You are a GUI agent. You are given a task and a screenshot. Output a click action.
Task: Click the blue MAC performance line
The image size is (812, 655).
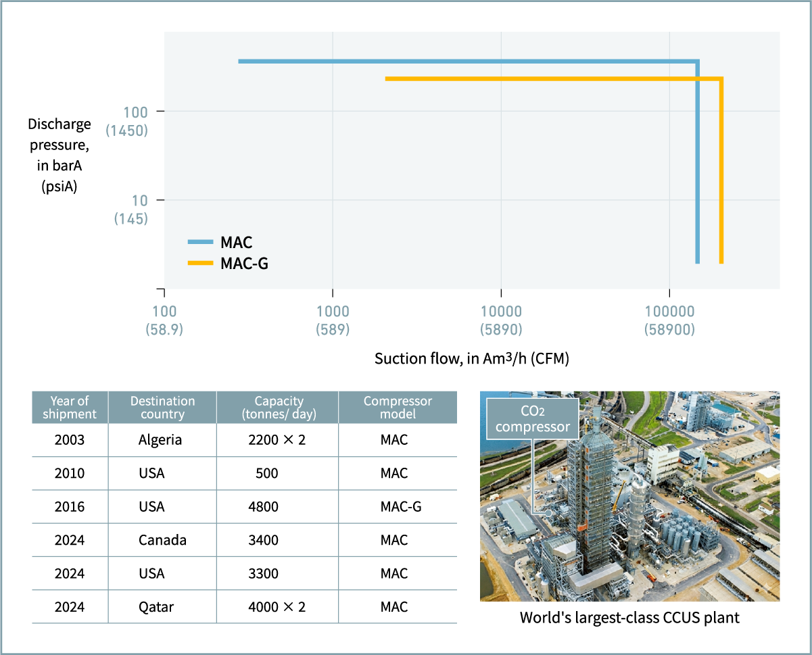pos(473,62)
